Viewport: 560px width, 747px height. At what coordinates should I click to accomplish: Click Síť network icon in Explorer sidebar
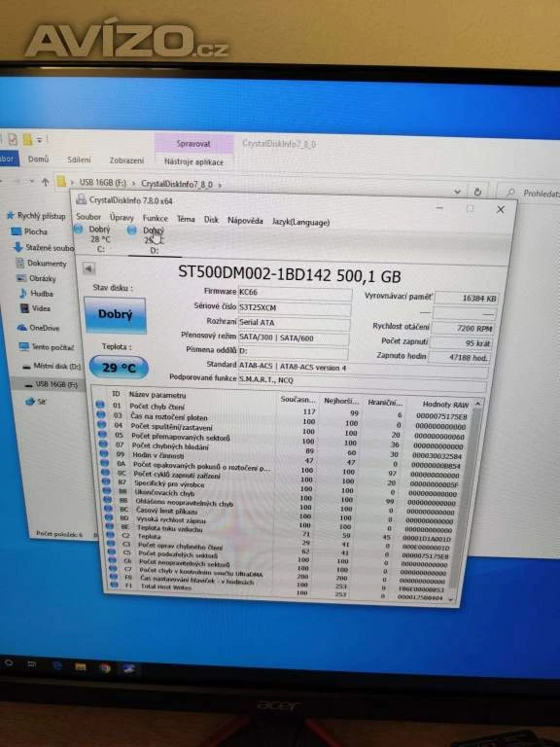pyautogui.click(x=30, y=401)
